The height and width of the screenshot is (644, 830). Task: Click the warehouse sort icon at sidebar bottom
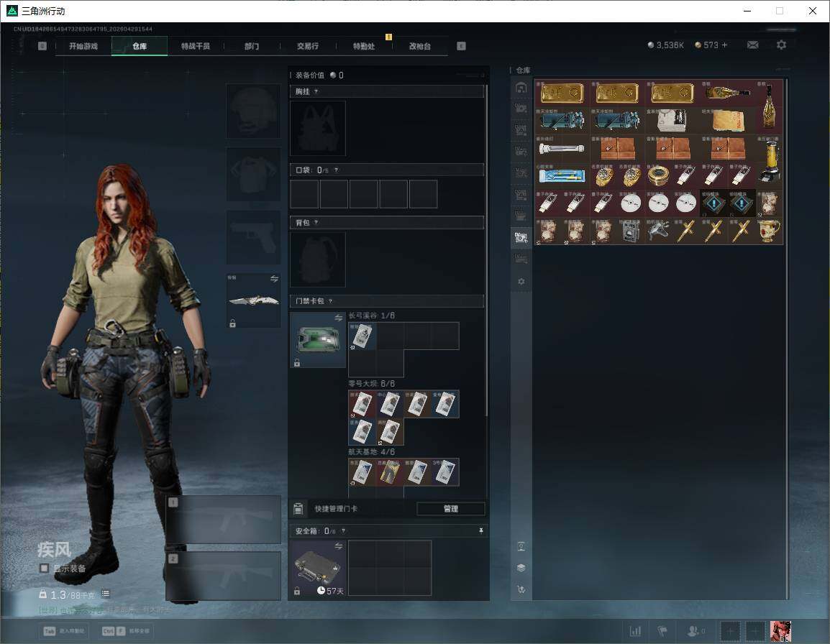tap(521, 589)
